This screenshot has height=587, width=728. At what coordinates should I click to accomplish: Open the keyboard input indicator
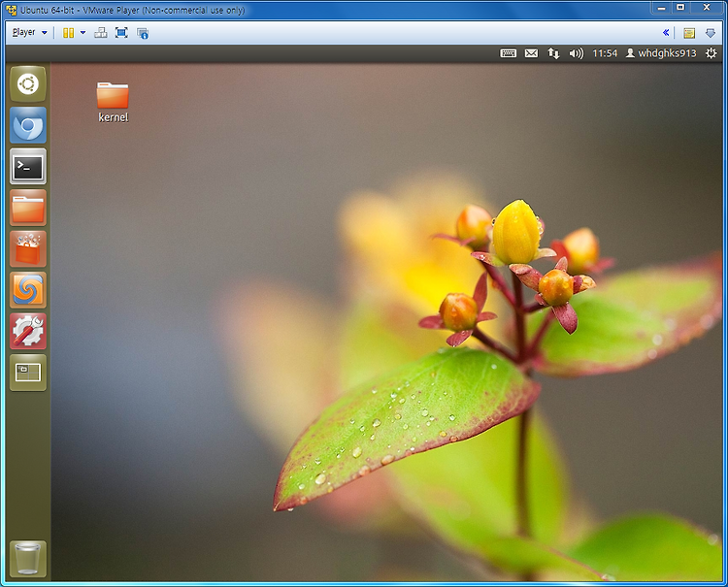pyautogui.click(x=509, y=53)
